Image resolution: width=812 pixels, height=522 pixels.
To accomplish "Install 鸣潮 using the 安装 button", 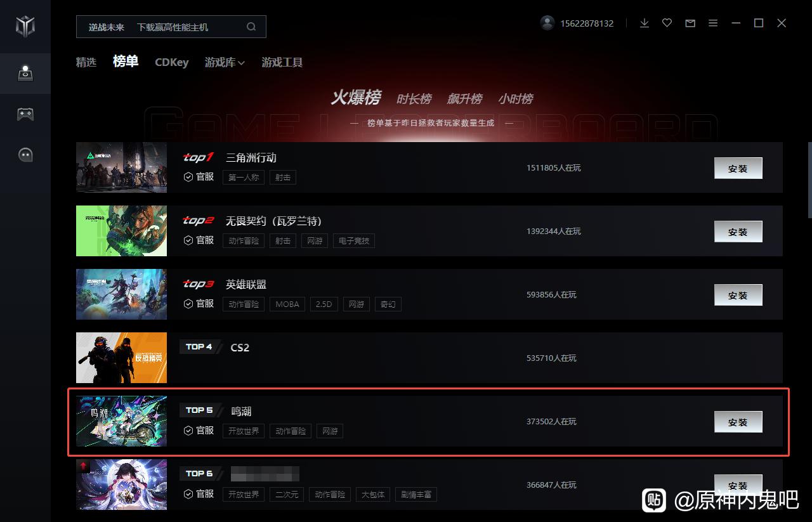I will [x=738, y=422].
